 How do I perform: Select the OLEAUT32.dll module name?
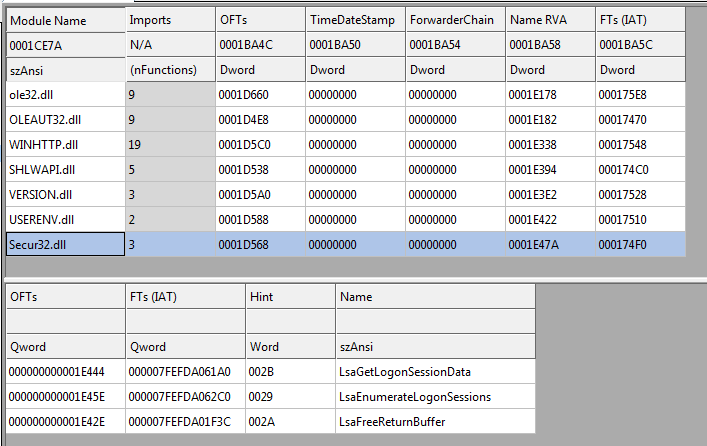click(45, 120)
